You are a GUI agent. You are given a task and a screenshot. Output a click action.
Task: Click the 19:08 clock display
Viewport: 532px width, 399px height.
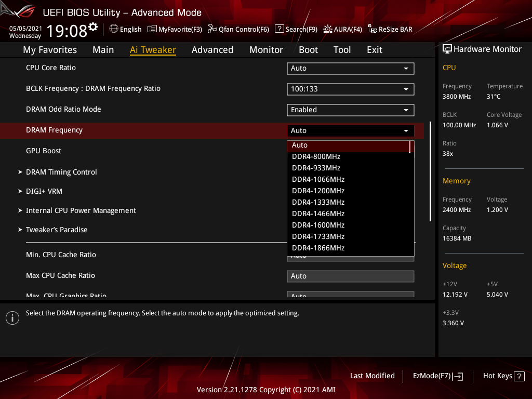pyautogui.click(x=67, y=31)
